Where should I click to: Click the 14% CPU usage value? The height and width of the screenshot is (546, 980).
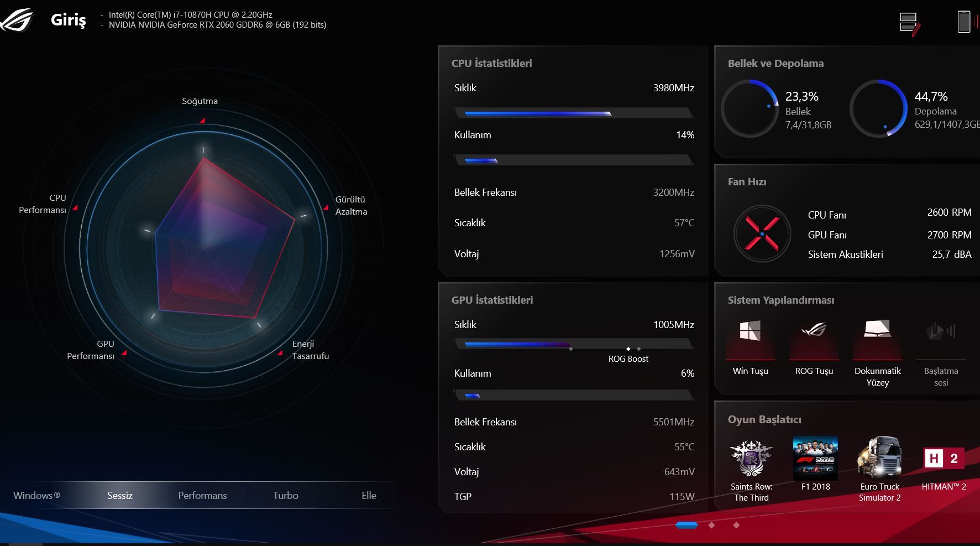point(685,135)
